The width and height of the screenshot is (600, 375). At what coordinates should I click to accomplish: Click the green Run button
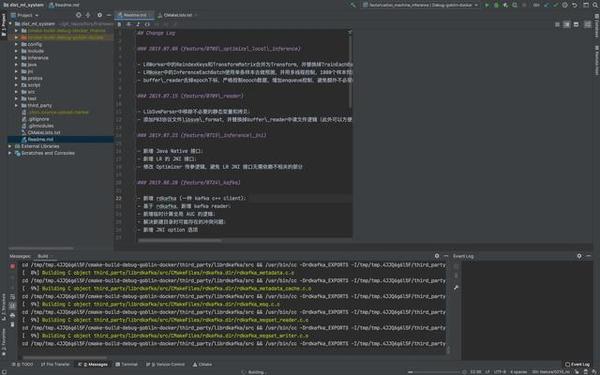pos(487,5)
